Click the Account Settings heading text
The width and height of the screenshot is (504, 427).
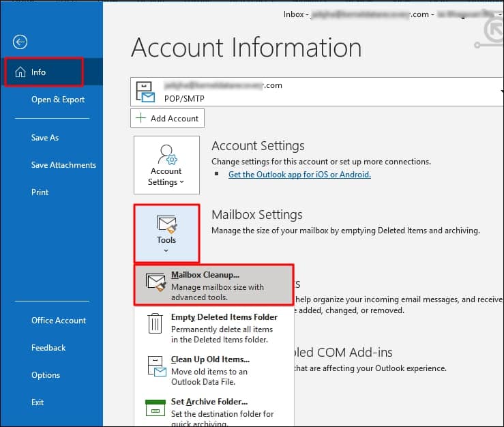click(258, 146)
